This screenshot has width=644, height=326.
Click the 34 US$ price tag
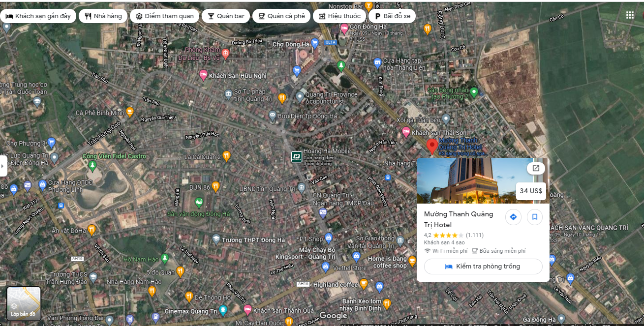click(531, 191)
